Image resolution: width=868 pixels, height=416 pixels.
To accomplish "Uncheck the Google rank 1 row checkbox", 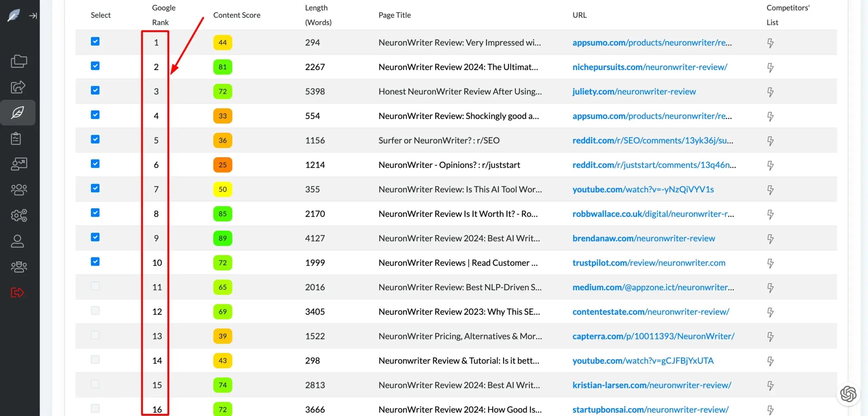I will (95, 41).
